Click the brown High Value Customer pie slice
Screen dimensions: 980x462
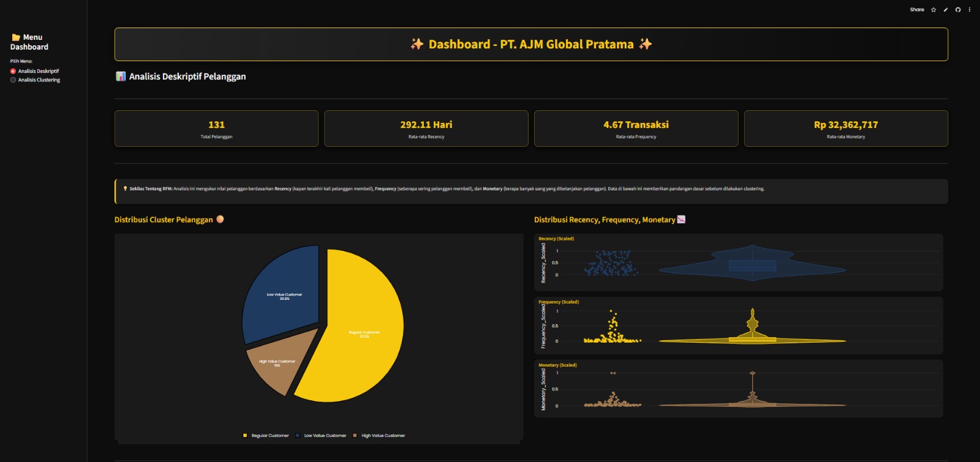276,362
